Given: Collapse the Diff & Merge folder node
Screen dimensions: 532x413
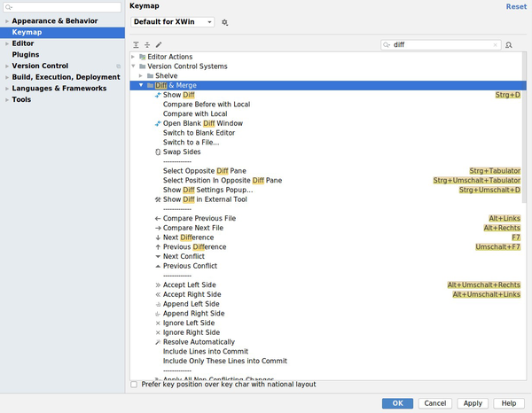Looking at the screenshot, I should [141, 85].
